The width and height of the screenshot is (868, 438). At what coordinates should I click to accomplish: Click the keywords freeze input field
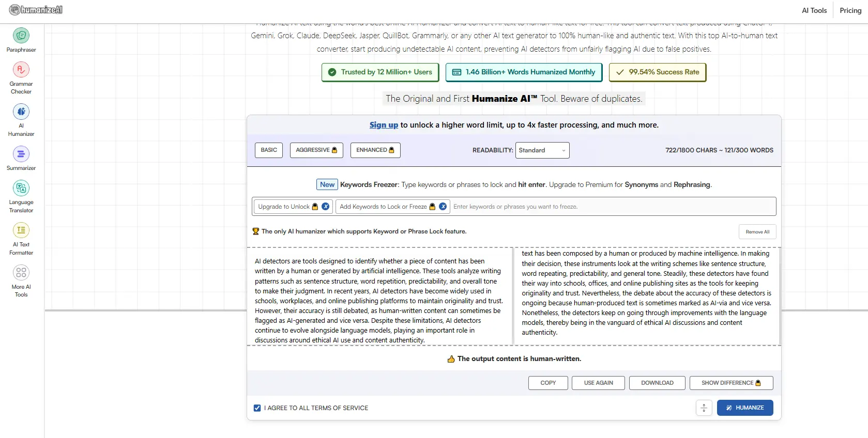[613, 207]
